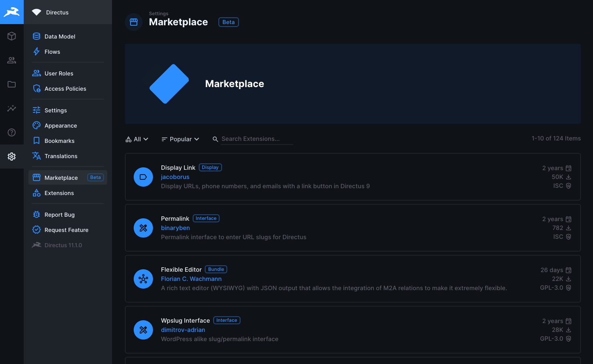Image resolution: width=593 pixels, height=364 pixels.
Task: Click the Interface tag on Wpslug Interface
Action: pyautogui.click(x=227, y=320)
